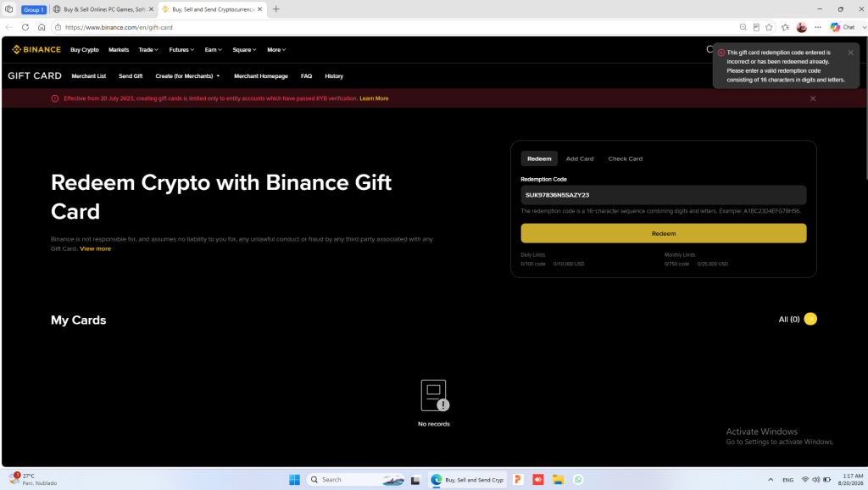Image resolution: width=868 pixels, height=490 pixels.
Task: Open the Merchant Homepage link
Action: tap(261, 75)
